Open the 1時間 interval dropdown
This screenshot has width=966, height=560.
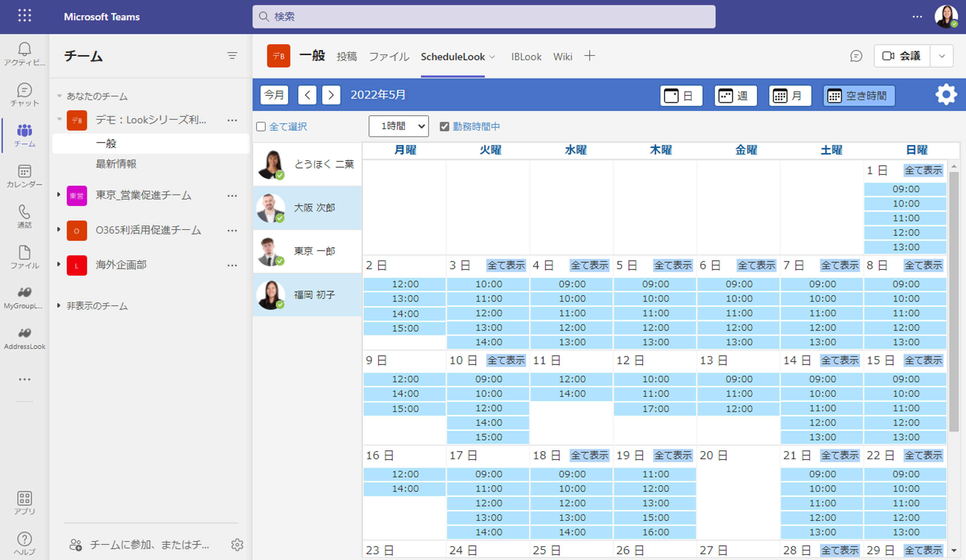pos(398,126)
